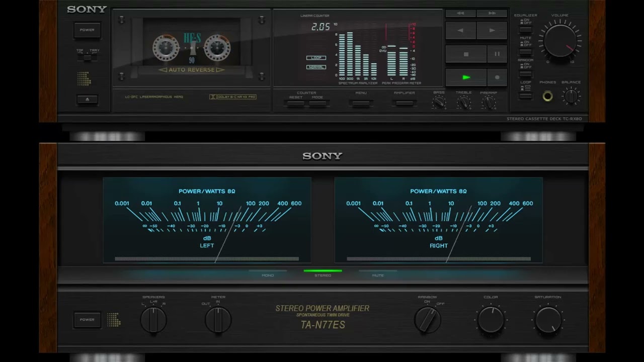The height and width of the screenshot is (362, 644).
Task: Adjust the Preamp knob
Action: click(x=489, y=103)
